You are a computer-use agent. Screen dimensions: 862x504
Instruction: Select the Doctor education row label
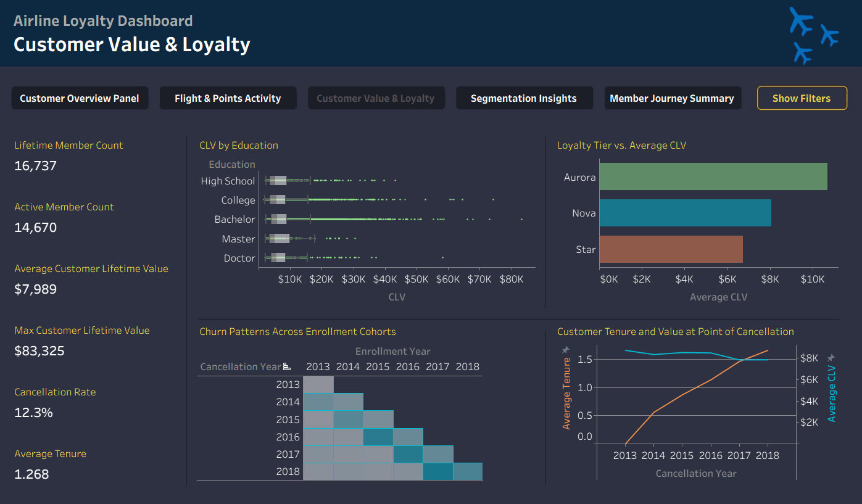click(239, 258)
